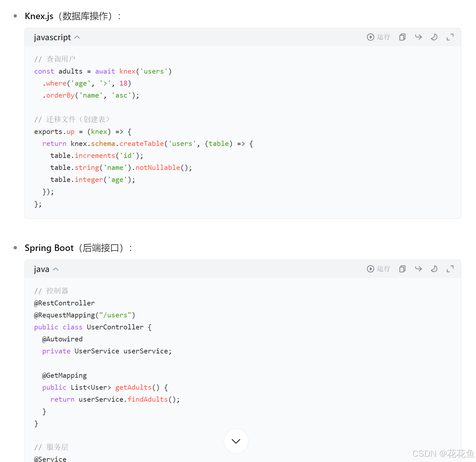Click the '@RestController' annotation
The image size is (476, 462).
[x=64, y=303]
